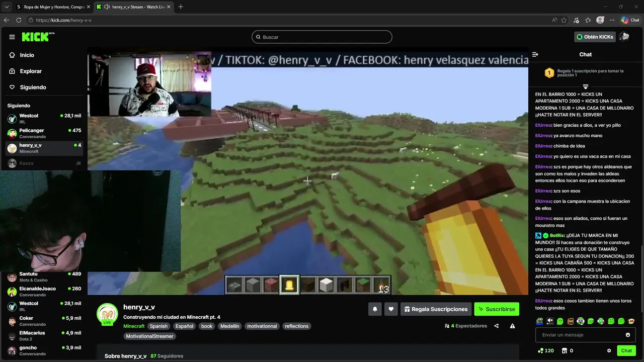Follow the channel with the heart button
This screenshot has height=362, width=644.
(x=391, y=309)
